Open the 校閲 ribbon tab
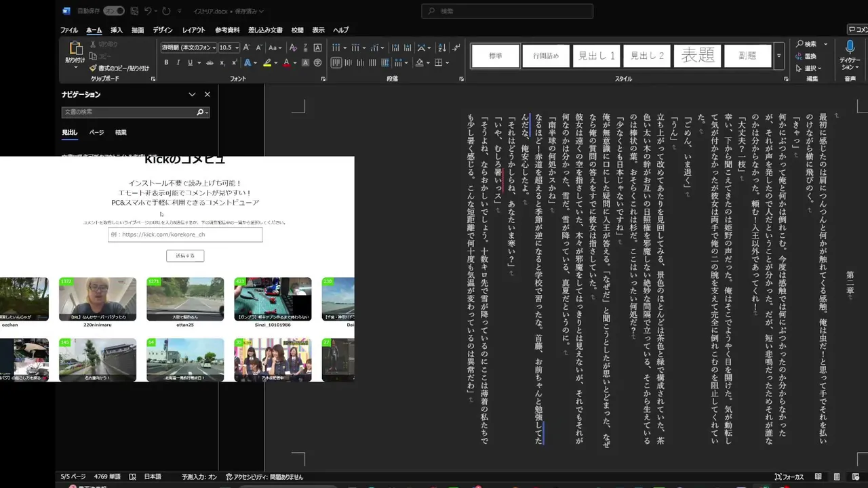This screenshot has width=868, height=488. tap(298, 30)
